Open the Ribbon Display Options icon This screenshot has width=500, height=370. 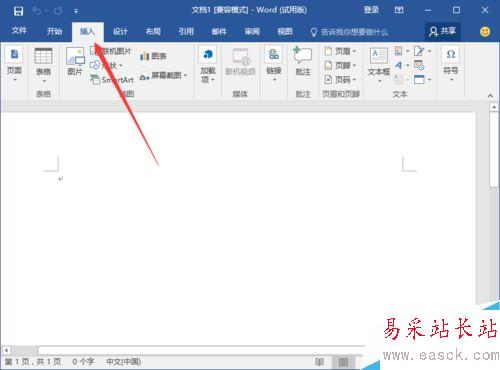(399, 10)
